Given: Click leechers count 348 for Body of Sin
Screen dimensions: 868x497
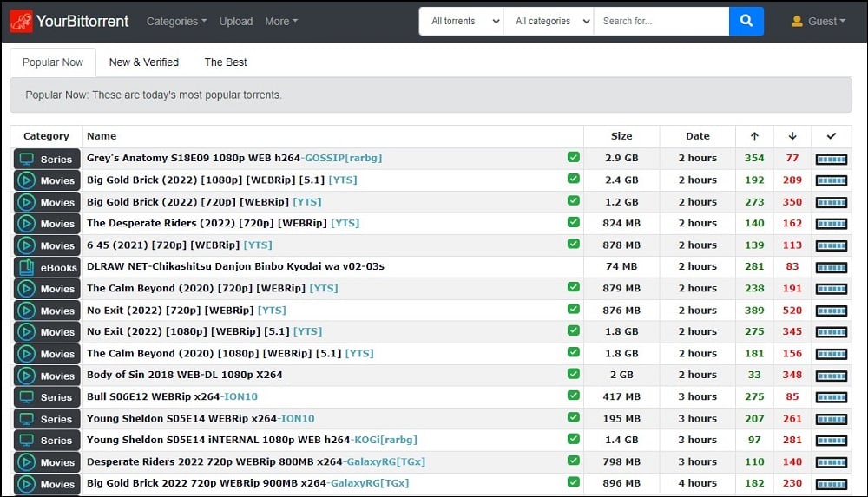Looking at the screenshot, I should 792,376.
